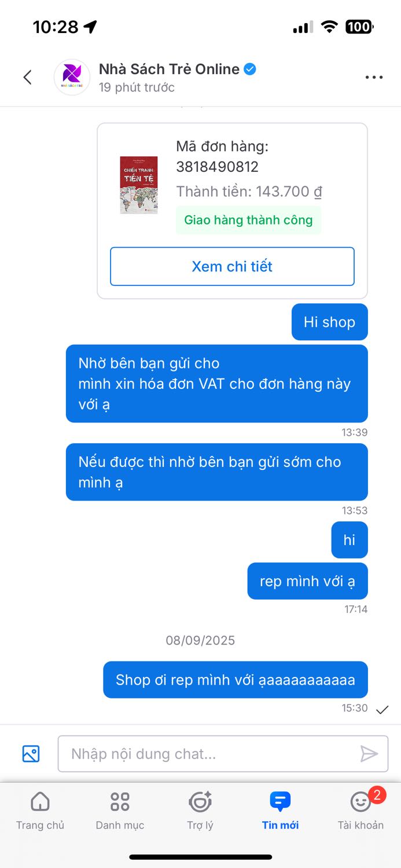Switch to the Tài khoản tab with badge 2
This screenshot has width=401, height=868.
coord(360,808)
